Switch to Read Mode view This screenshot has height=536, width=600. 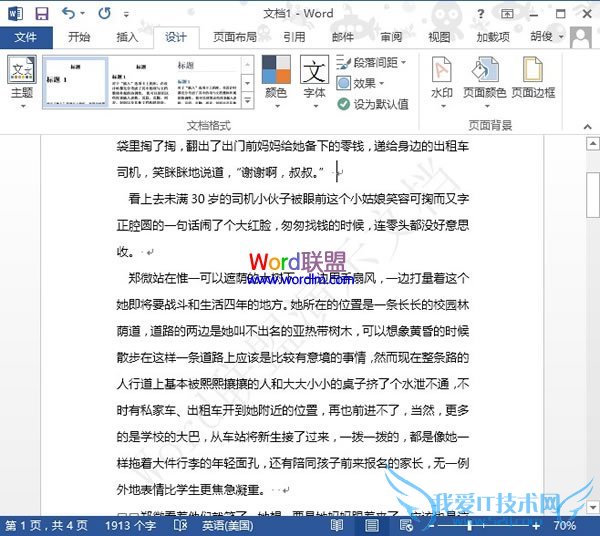(x=337, y=525)
